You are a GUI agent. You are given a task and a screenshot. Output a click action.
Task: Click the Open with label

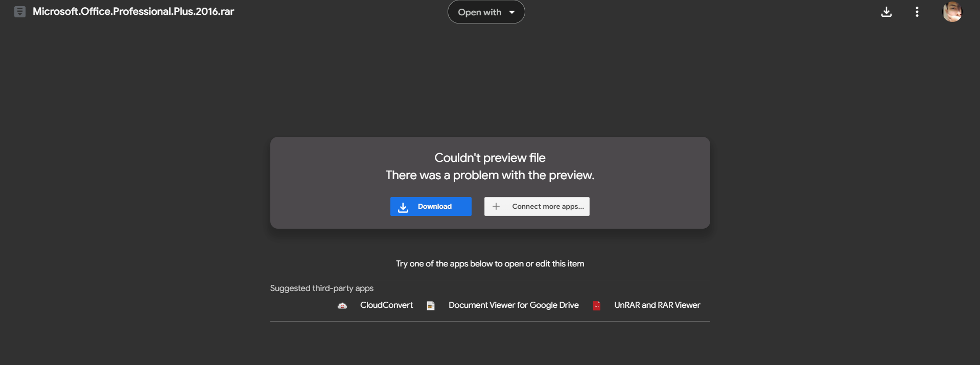[x=479, y=12]
